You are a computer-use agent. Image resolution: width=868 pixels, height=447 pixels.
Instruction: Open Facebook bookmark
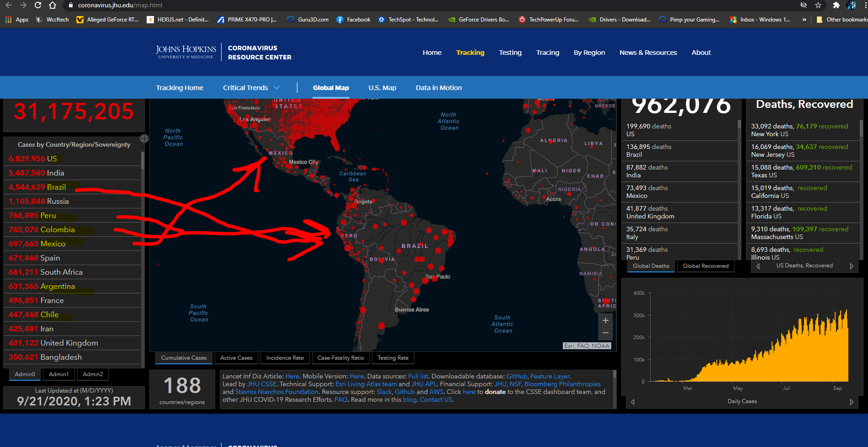coord(353,20)
